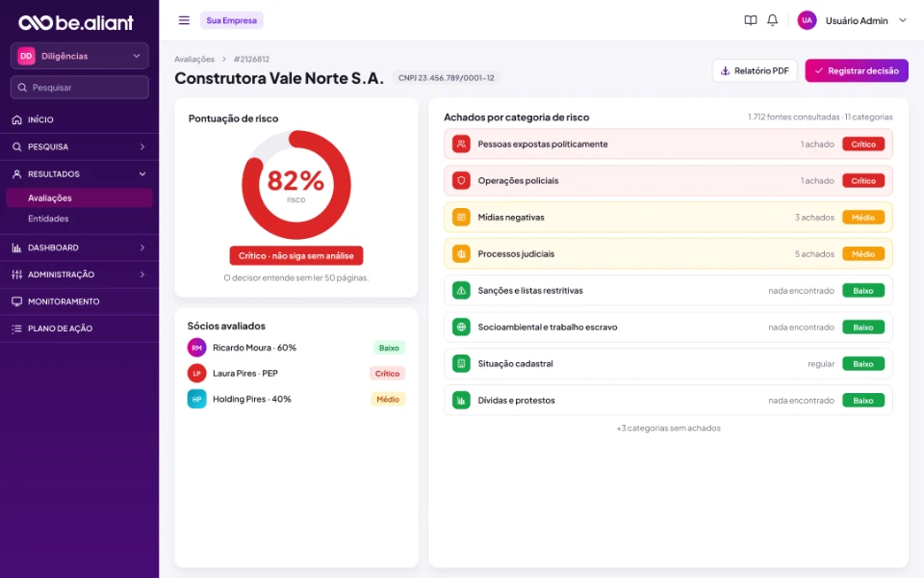Click the UA user avatar
The height and width of the screenshot is (578, 924).
[807, 20]
